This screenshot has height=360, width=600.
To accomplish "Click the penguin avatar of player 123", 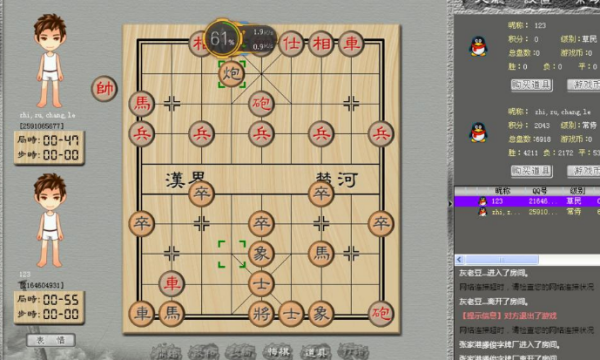I will [x=478, y=47].
